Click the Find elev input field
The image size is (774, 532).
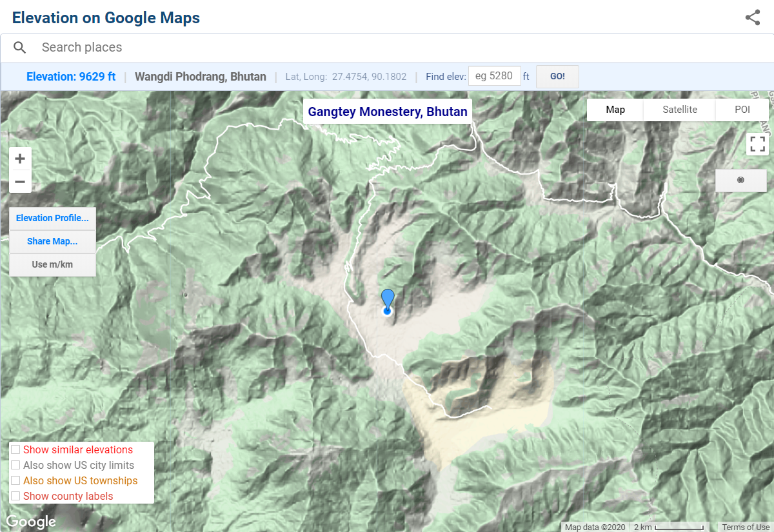pyautogui.click(x=494, y=76)
